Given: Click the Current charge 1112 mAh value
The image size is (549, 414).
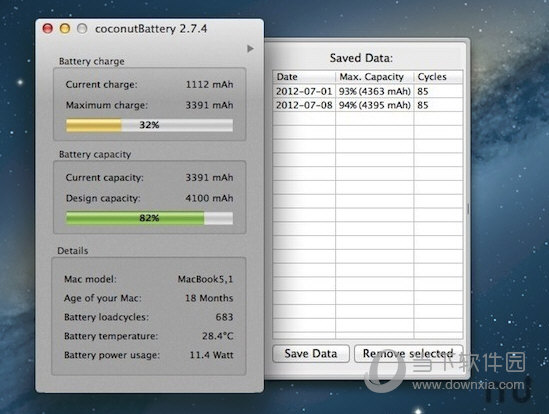Looking at the screenshot, I should point(209,84).
